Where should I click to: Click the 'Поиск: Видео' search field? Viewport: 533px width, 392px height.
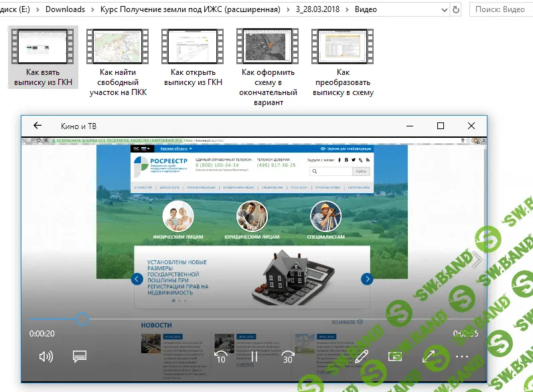click(502, 10)
